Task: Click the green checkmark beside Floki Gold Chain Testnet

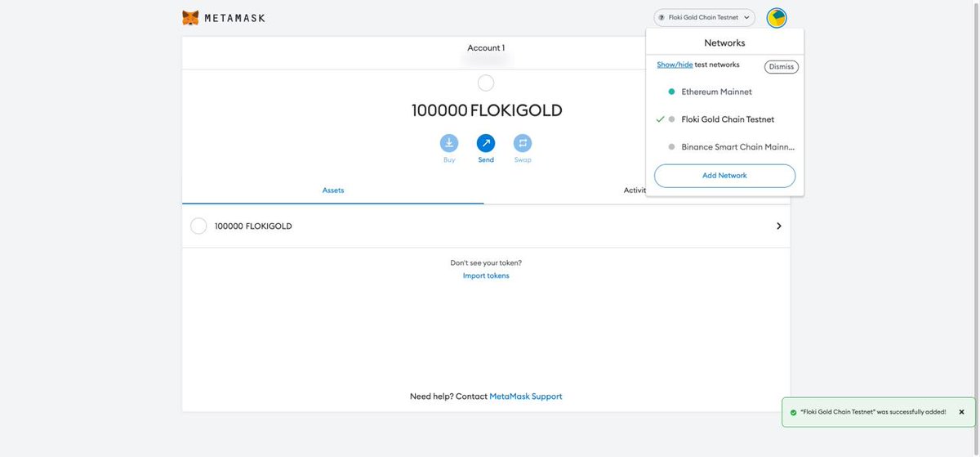Action: 660,119
